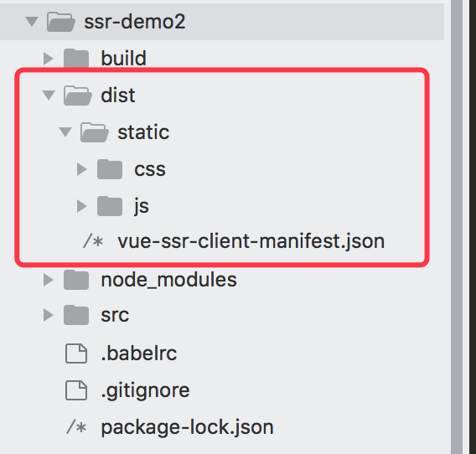Collapse the static folder arrow
476x454 pixels.
click(65, 132)
